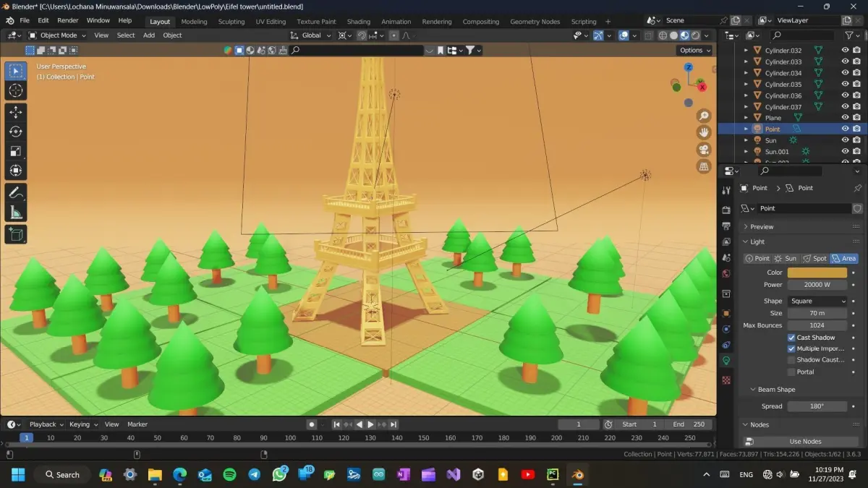
Task: Select the Measure tool
Action: pos(16,212)
